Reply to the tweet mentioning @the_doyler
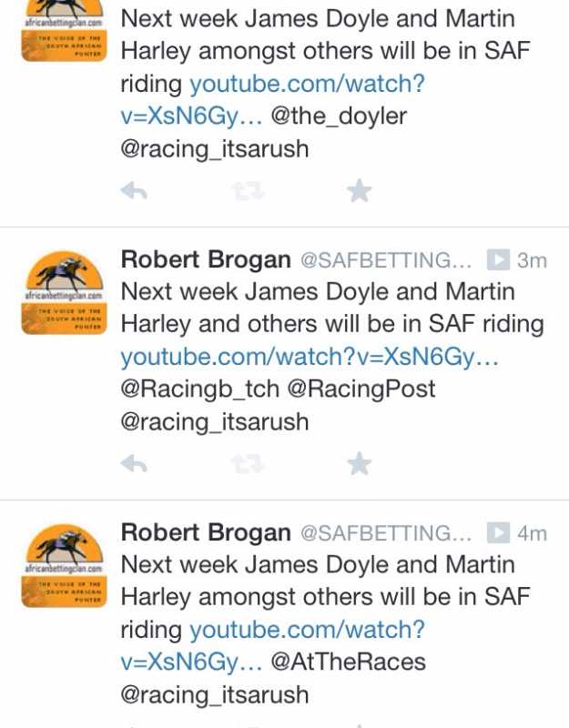This screenshot has width=569, height=728. [134, 191]
